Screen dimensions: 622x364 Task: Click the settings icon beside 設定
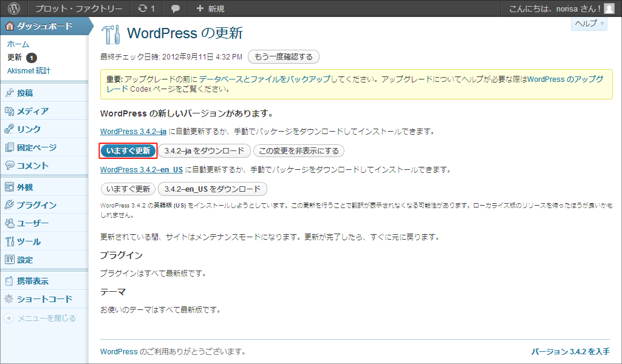[10, 260]
